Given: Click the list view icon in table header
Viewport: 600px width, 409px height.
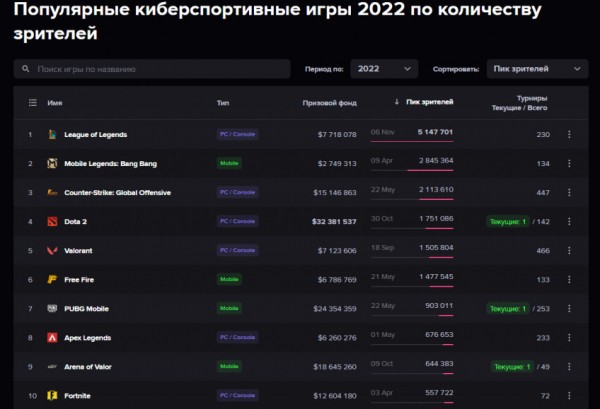Looking at the screenshot, I should [32, 103].
